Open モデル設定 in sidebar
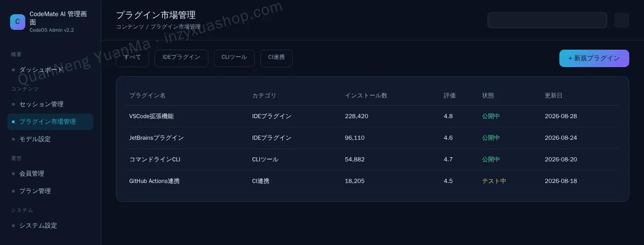 (x=51, y=139)
